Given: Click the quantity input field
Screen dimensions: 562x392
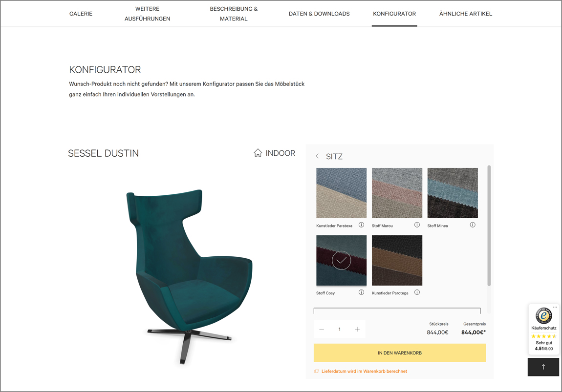Looking at the screenshot, I should (x=340, y=330).
